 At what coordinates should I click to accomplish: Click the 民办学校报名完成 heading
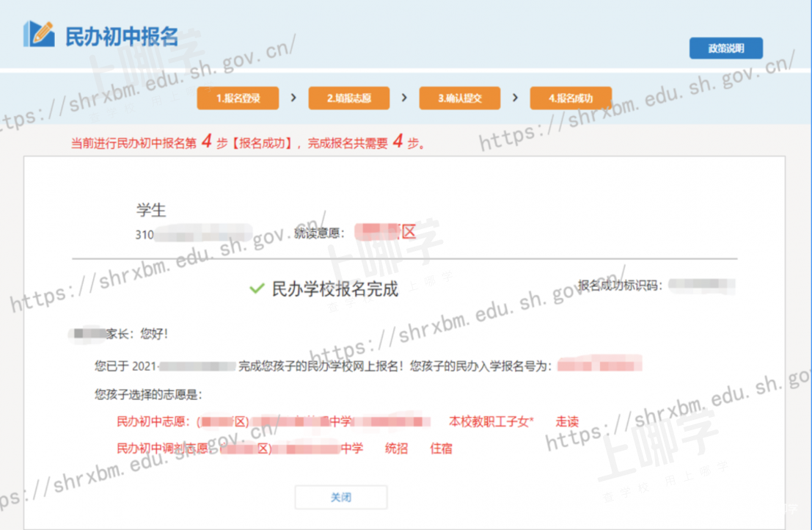(x=334, y=289)
